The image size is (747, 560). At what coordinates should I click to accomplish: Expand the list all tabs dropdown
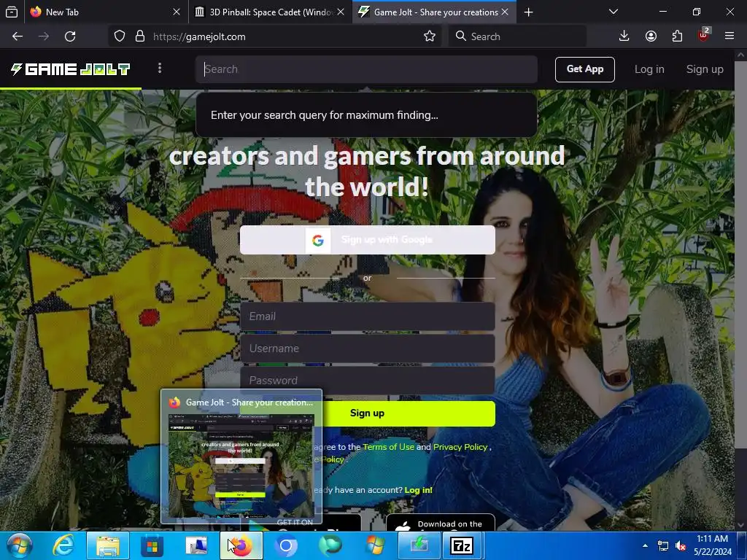614,12
